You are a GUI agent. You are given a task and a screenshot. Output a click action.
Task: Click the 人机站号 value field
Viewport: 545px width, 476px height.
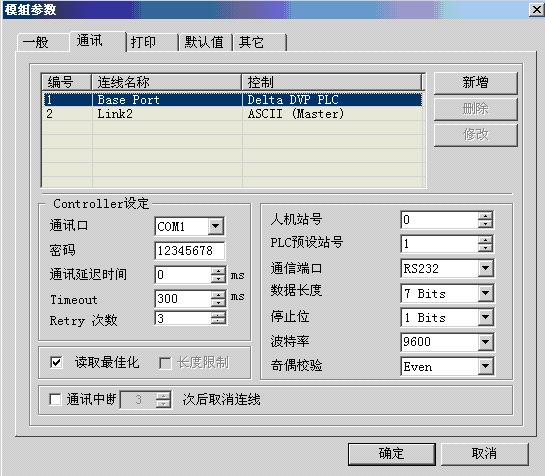coord(440,220)
